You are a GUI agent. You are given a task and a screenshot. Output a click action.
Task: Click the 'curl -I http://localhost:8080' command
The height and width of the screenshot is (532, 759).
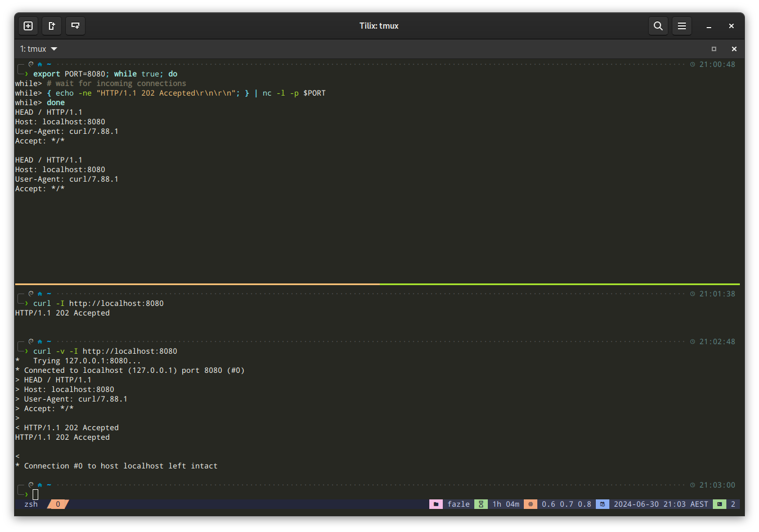pos(98,303)
